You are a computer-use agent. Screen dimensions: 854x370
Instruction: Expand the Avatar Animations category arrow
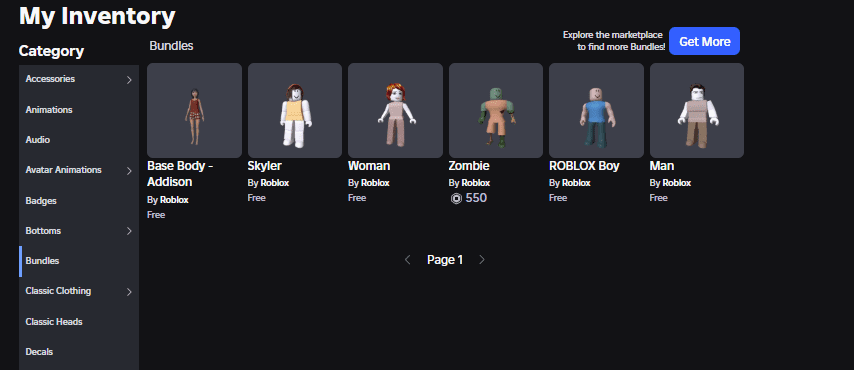pos(129,171)
